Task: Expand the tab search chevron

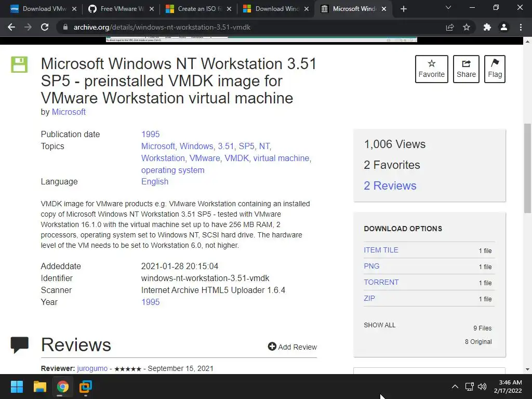Action: pyautogui.click(x=448, y=7)
